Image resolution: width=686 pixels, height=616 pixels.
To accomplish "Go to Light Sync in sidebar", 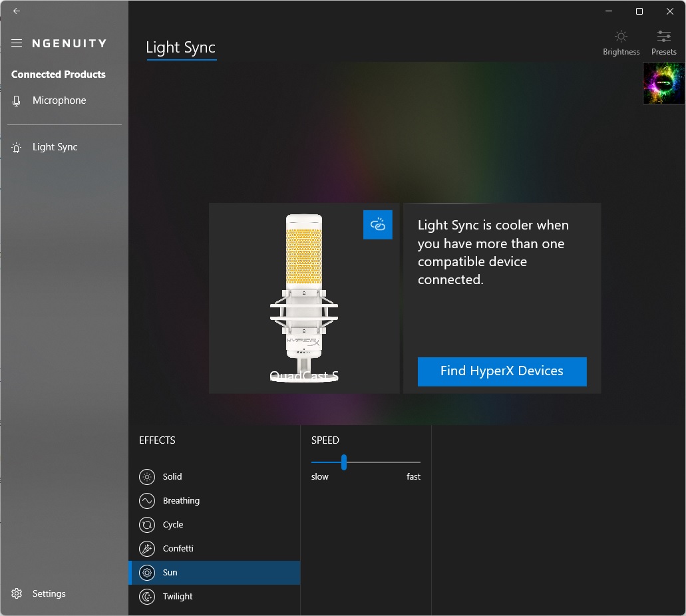I will (65, 147).
